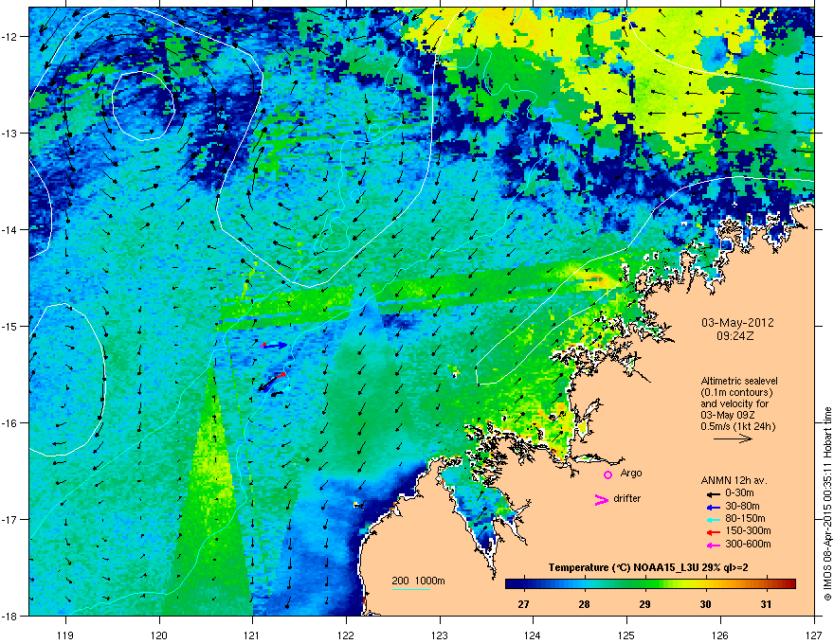Click the '30-80m' depth label
The width and height of the screenshot is (834, 644).
click(742, 506)
